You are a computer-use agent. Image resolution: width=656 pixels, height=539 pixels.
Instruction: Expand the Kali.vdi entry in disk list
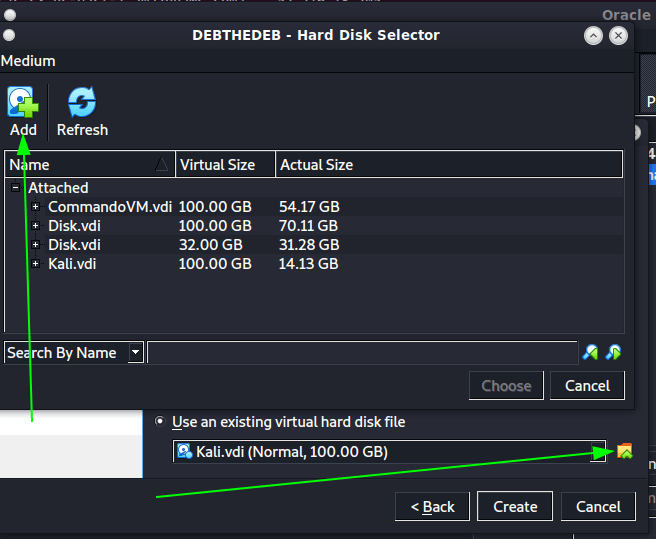pos(36,264)
